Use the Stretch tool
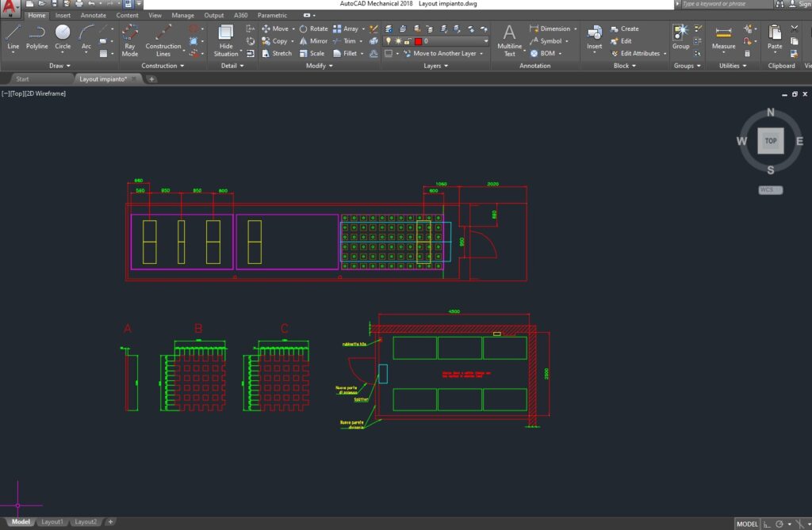The width and height of the screenshot is (812, 530). pyautogui.click(x=277, y=53)
